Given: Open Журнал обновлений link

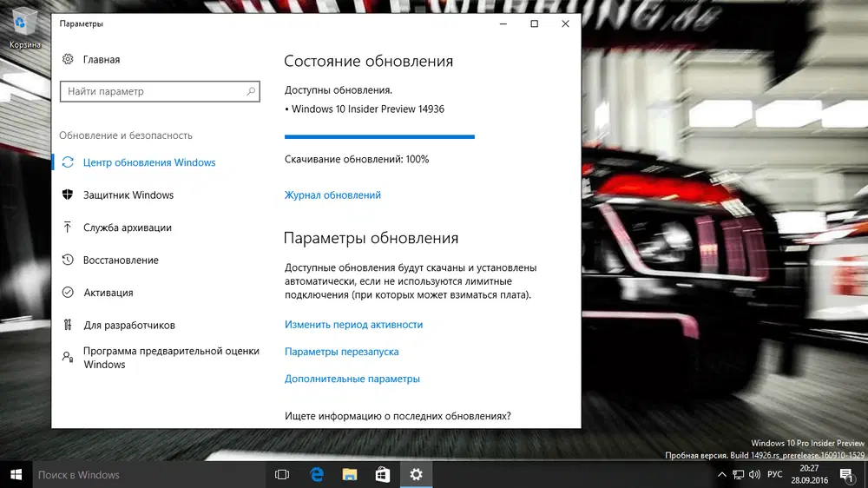Looking at the screenshot, I should pyautogui.click(x=332, y=195).
